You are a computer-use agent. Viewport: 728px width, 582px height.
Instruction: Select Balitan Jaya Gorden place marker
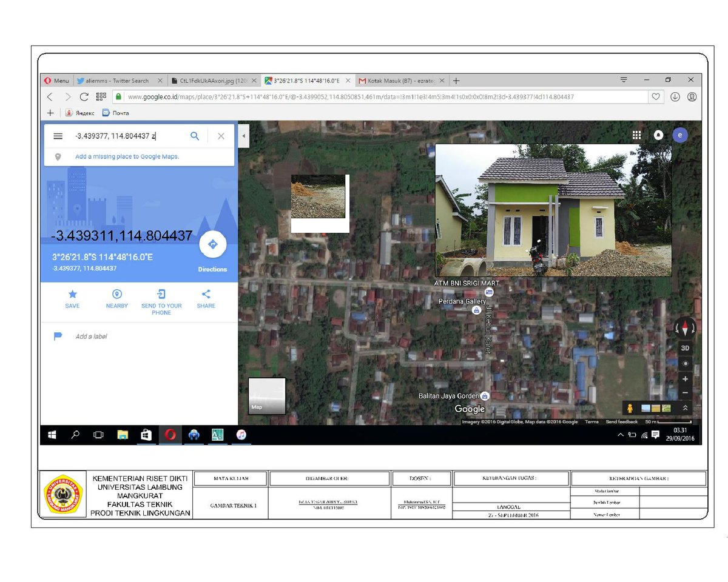(x=485, y=396)
